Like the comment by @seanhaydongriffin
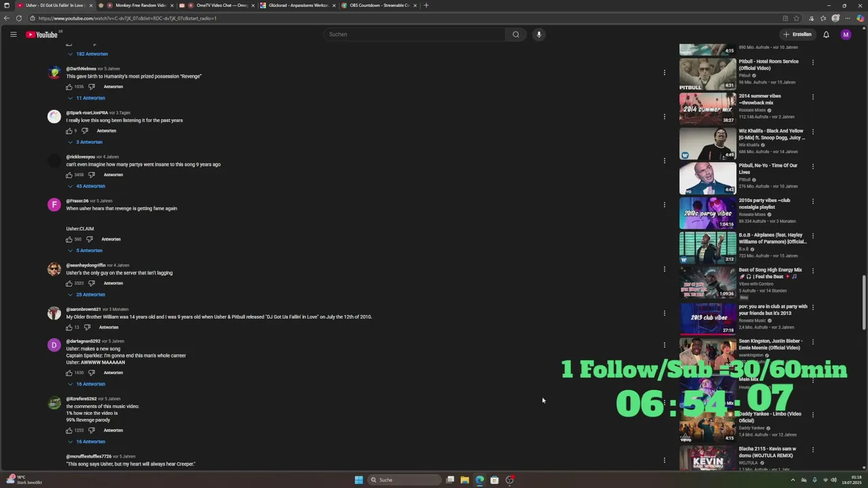The width and height of the screenshot is (868, 488). pyautogui.click(x=68, y=283)
